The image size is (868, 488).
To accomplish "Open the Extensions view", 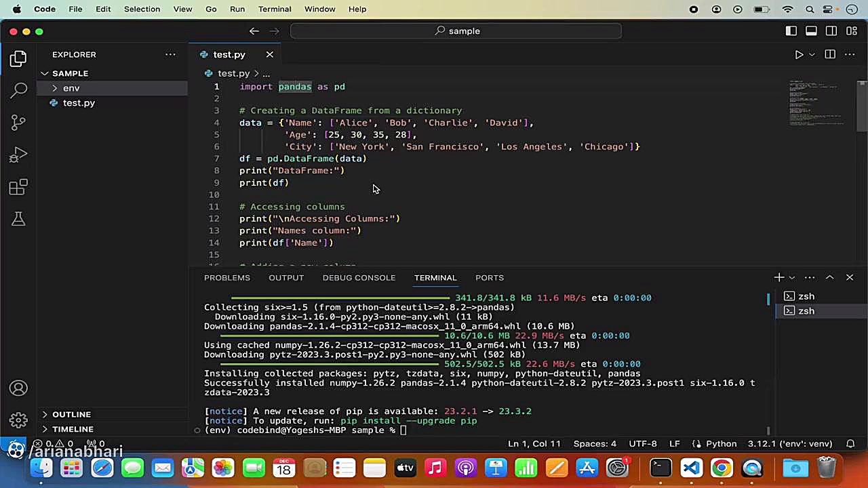I will [x=18, y=187].
